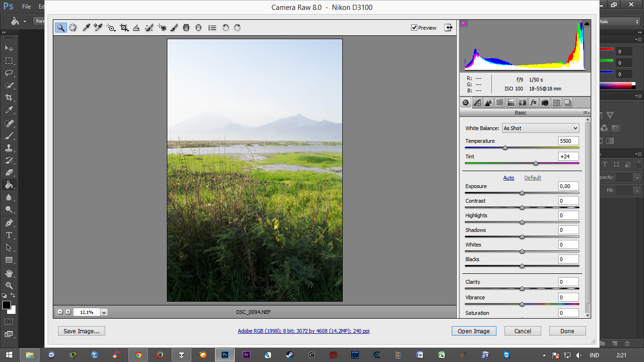Click the Cancel button
Screen dimensions: 644x362
pos(523,331)
